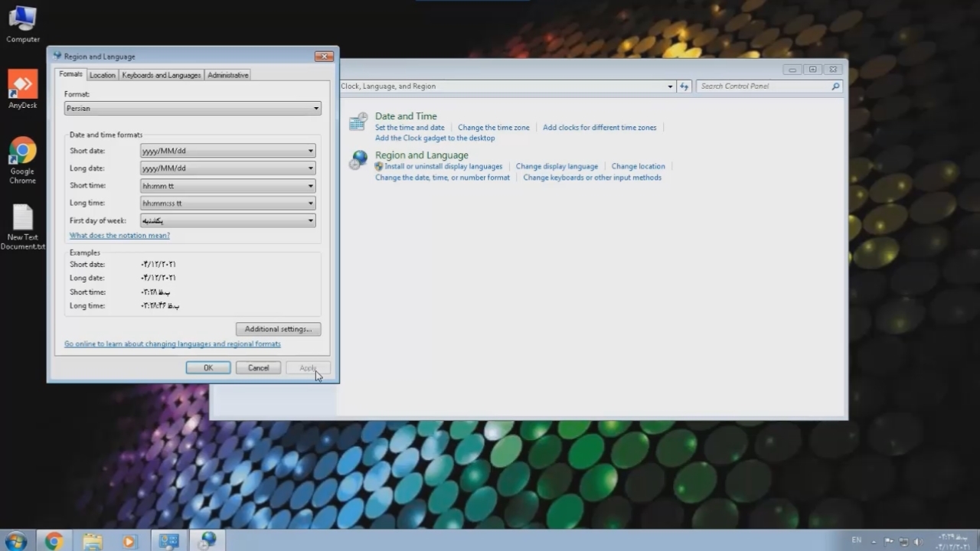Open File Explorer from the taskbar
This screenshot has width=980, height=551.
pos(92,541)
